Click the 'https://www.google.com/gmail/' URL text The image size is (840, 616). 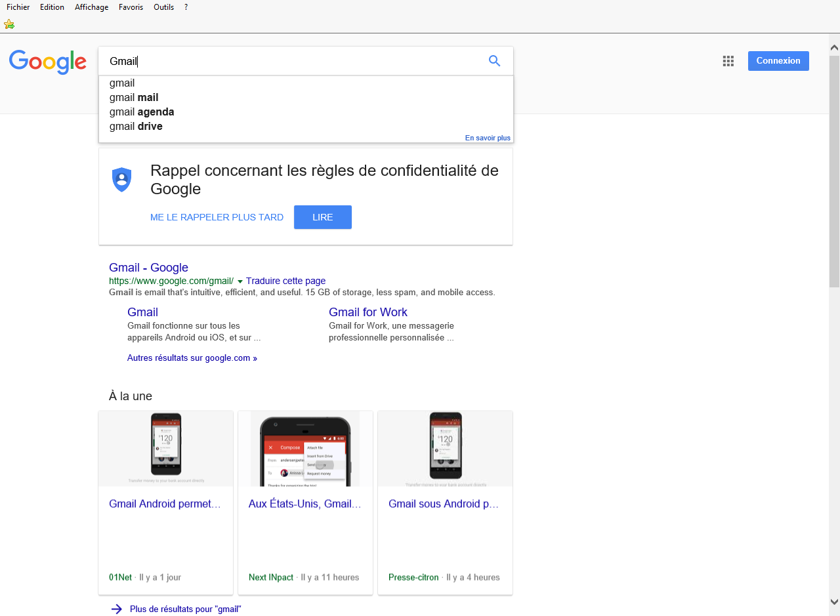click(171, 281)
